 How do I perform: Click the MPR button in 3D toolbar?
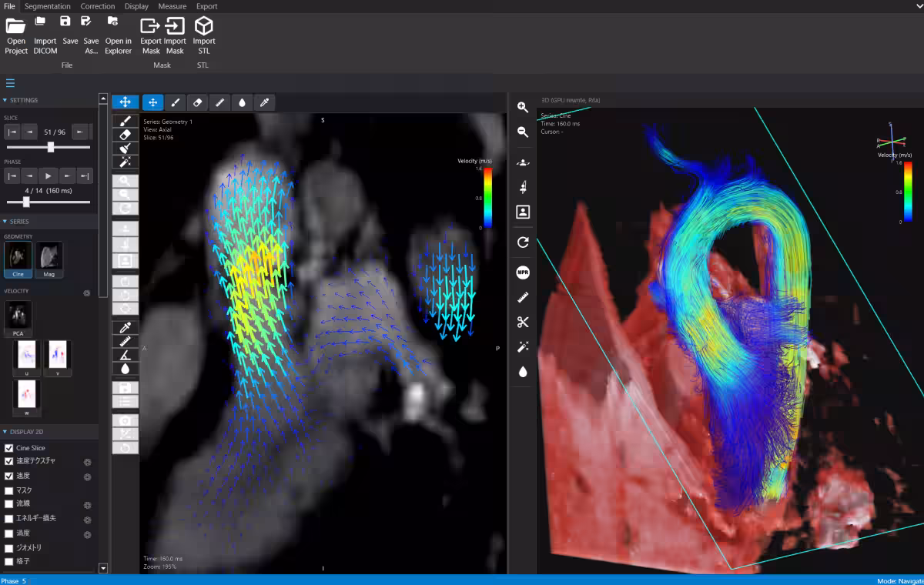523,272
